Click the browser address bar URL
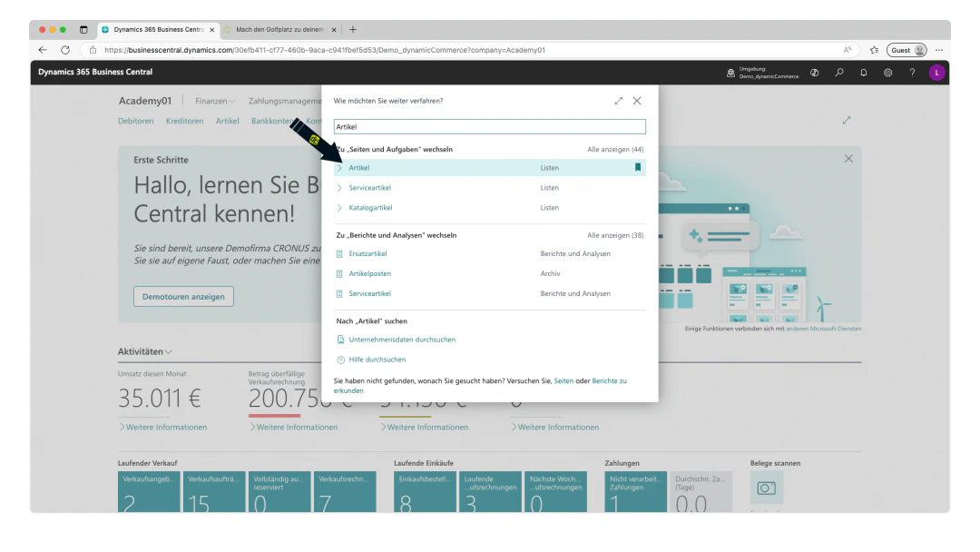This screenshot has height=552, width=980. (325, 50)
